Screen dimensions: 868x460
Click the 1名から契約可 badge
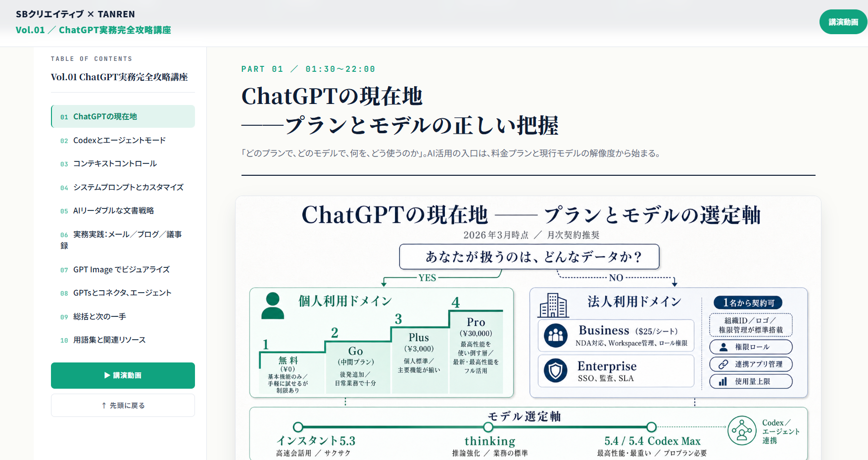pyautogui.click(x=748, y=303)
